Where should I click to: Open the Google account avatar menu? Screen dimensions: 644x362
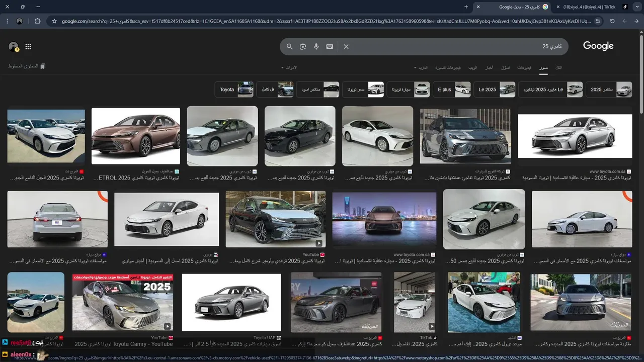pyautogui.click(x=14, y=47)
